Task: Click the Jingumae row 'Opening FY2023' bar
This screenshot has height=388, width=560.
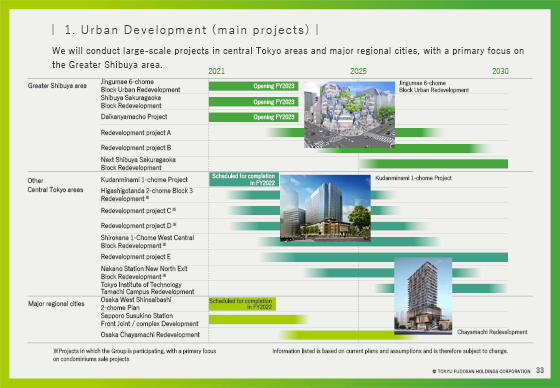Action: pos(254,86)
